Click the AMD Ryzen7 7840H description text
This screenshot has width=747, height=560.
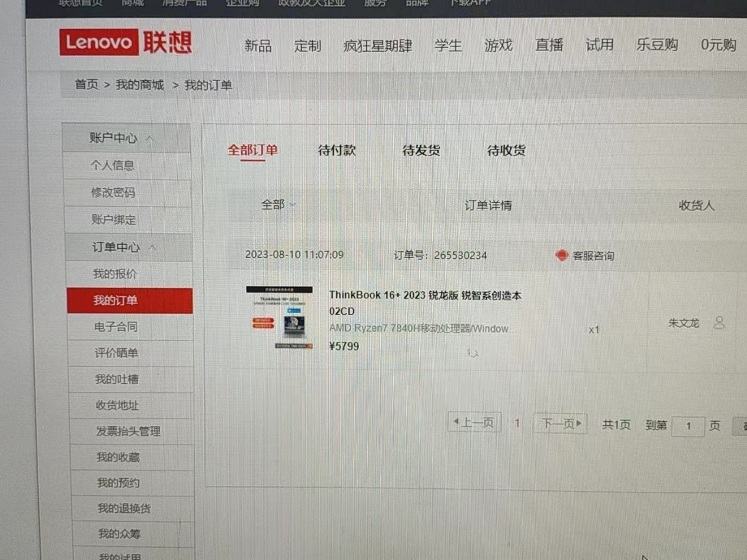(423, 328)
